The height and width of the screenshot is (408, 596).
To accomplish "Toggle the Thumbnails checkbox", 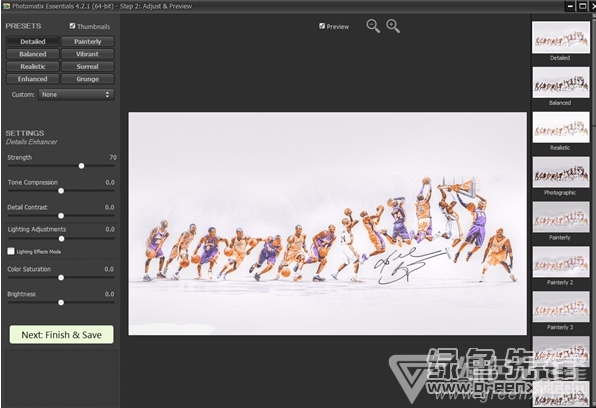I will (72, 26).
